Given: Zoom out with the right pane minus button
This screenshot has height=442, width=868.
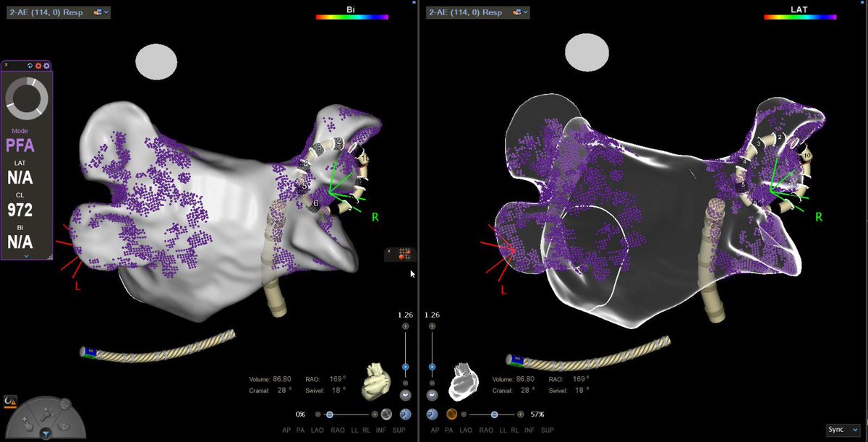Looking at the screenshot, I should (x=432, y=383).
